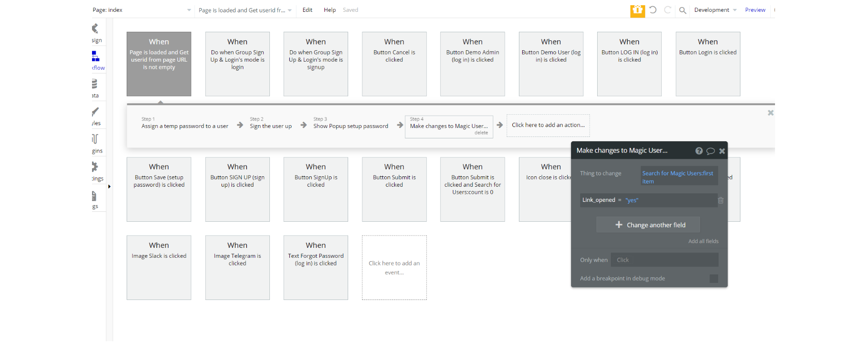Open the Settings tab icon
868x345 pixels.
(x=95, y=167)
